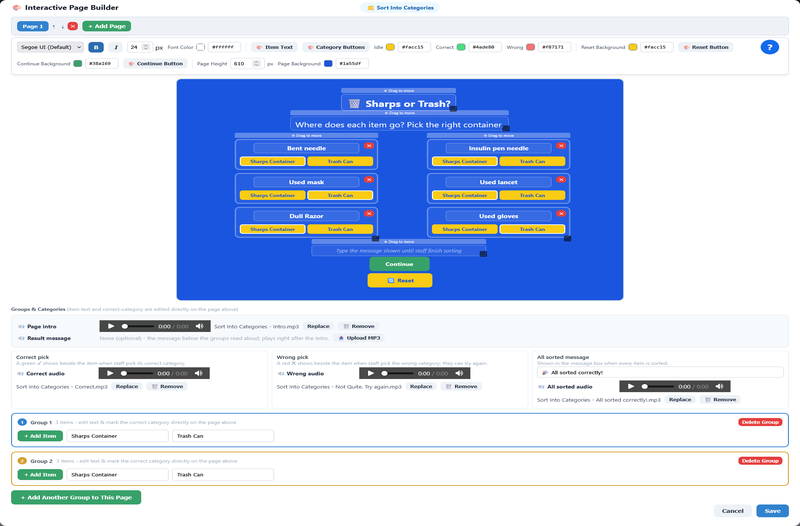The height and width of the screenshot is (526, 800).
Task: Open the Segoe UI font dropdown
Action: pos(50,47)
